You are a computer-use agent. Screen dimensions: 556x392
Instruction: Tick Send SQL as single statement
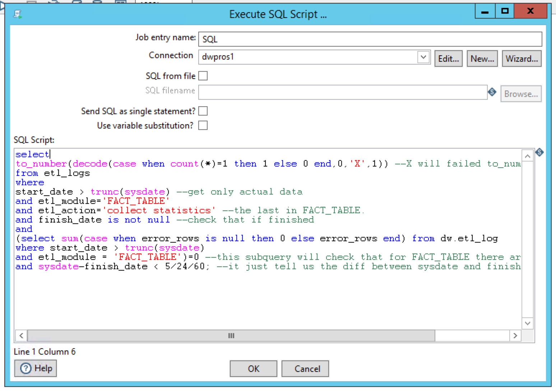click(x=203, y=111)
